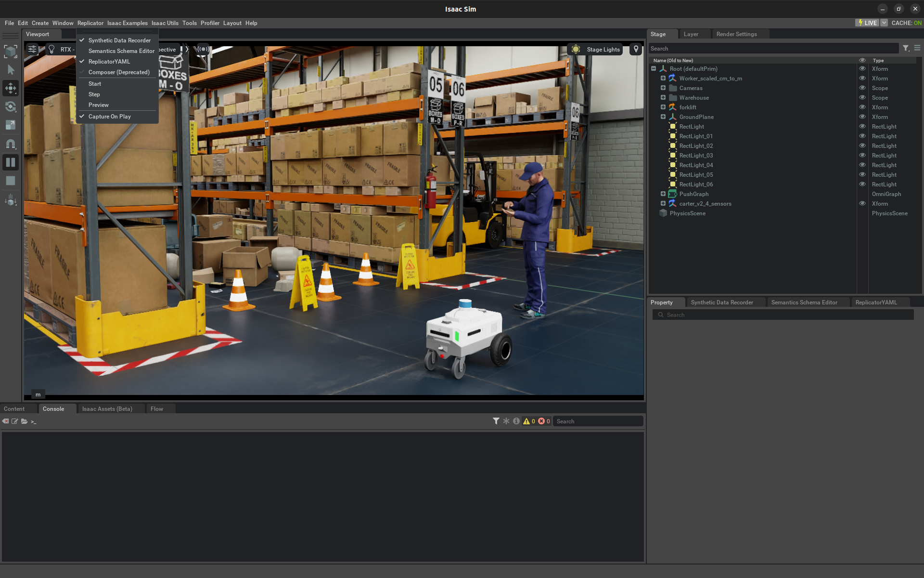This screenshot has height=578, width=924.
Task: Toggle console warnings filter
Action: click(x=529, y=421)
